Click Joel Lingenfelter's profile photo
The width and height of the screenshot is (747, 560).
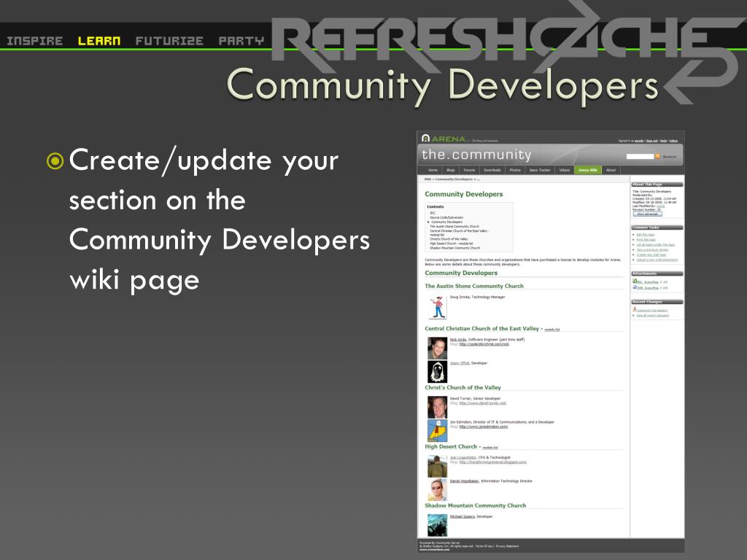[x=438, y=466]
